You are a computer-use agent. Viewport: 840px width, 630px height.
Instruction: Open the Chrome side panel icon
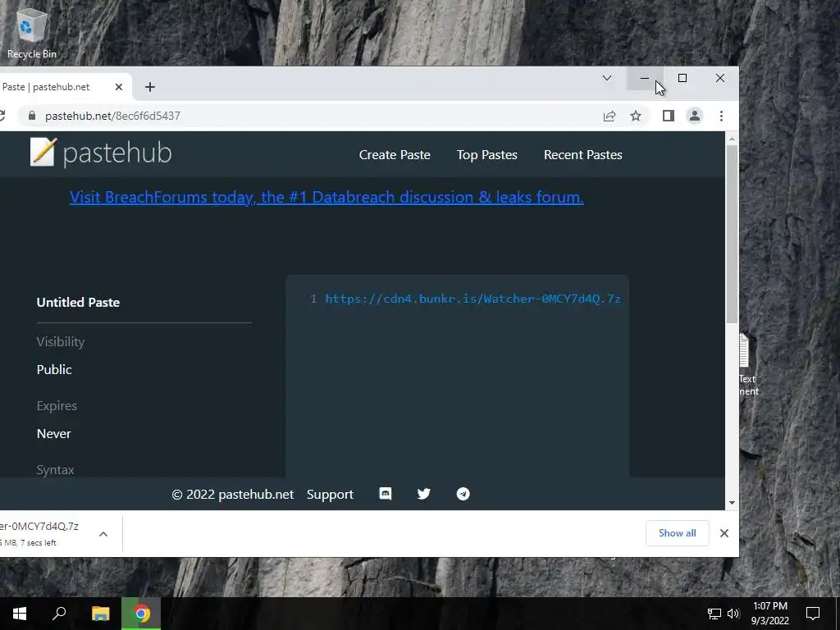[668, 116]
